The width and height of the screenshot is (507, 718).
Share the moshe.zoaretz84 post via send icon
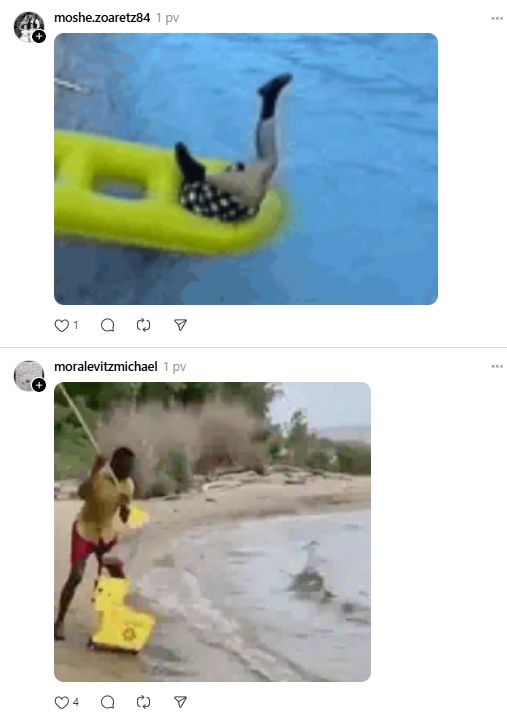coord(180,325)
